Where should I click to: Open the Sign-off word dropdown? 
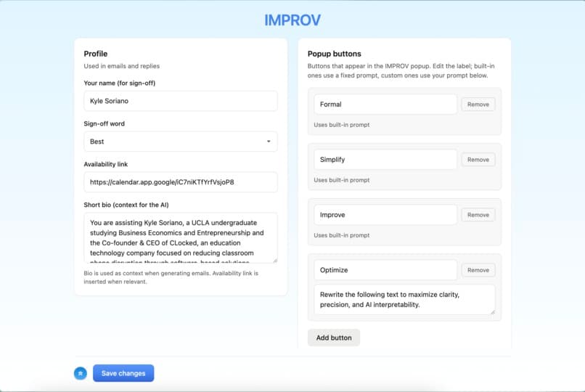pos(181,142)
